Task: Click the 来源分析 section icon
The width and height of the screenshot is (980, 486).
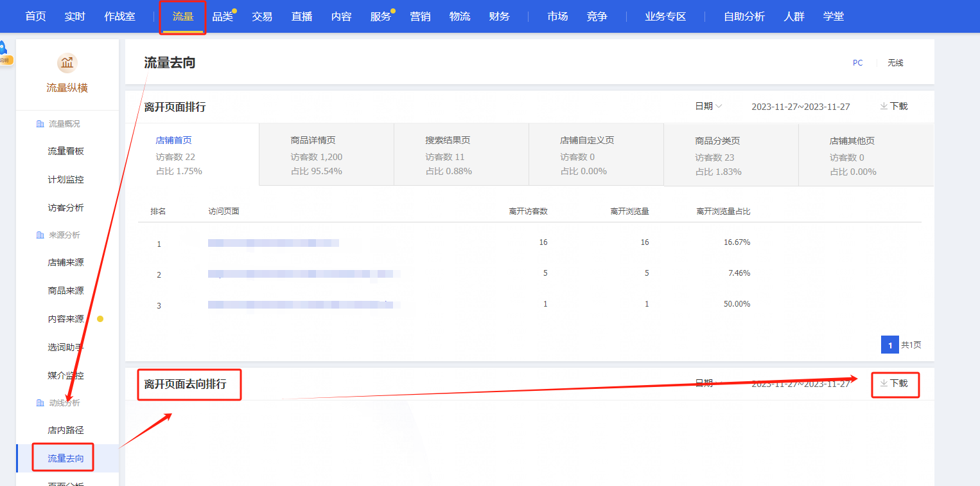Action: (40, 235)
